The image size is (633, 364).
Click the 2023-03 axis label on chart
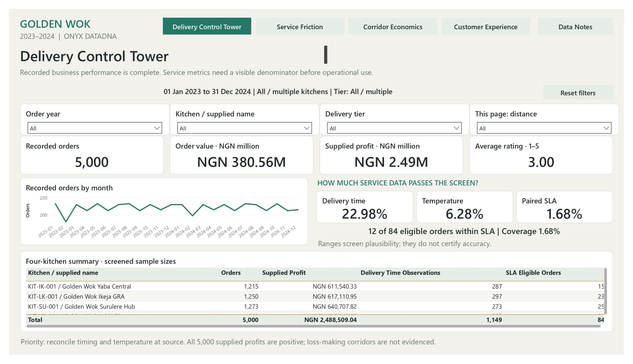click(x=67, y=232)
